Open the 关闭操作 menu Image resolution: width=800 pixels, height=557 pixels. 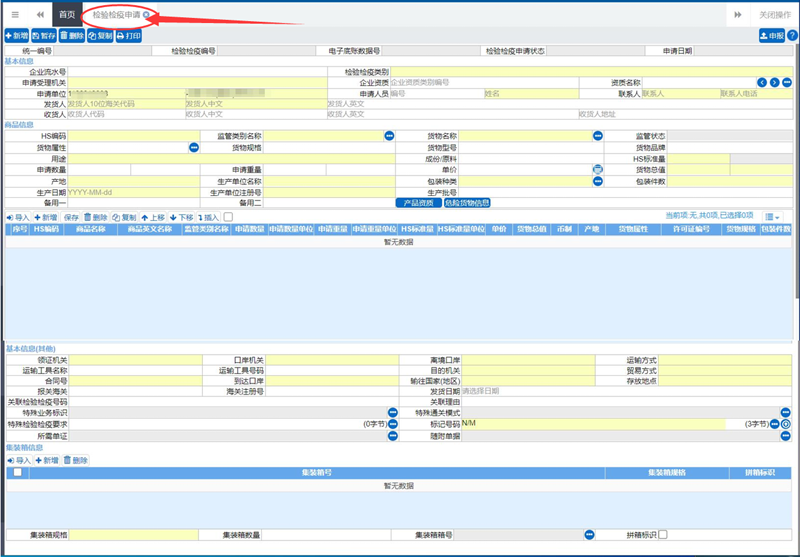pyautogui.click(x=769, y=15)
